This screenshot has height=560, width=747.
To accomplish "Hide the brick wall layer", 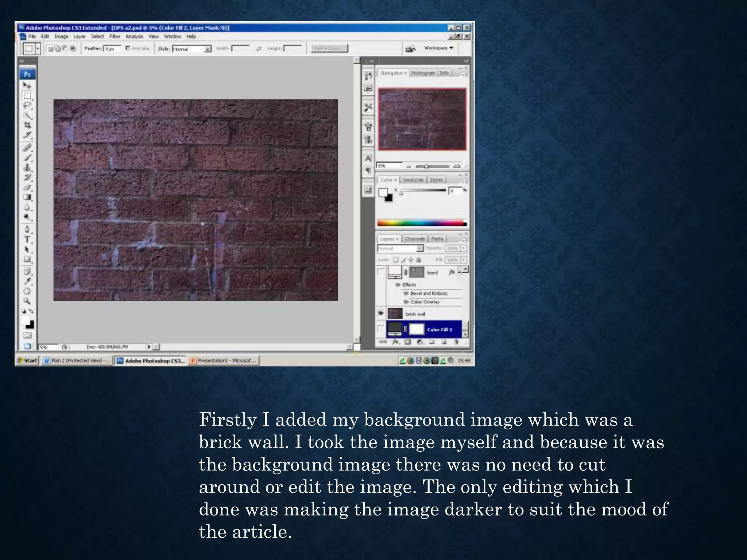I will (x=381, y=313).
